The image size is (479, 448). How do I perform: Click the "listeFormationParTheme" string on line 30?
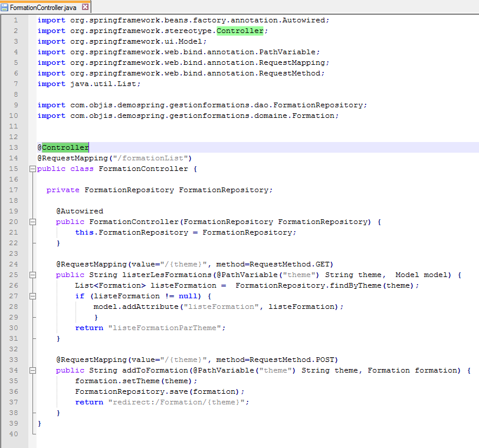point(165,328)
